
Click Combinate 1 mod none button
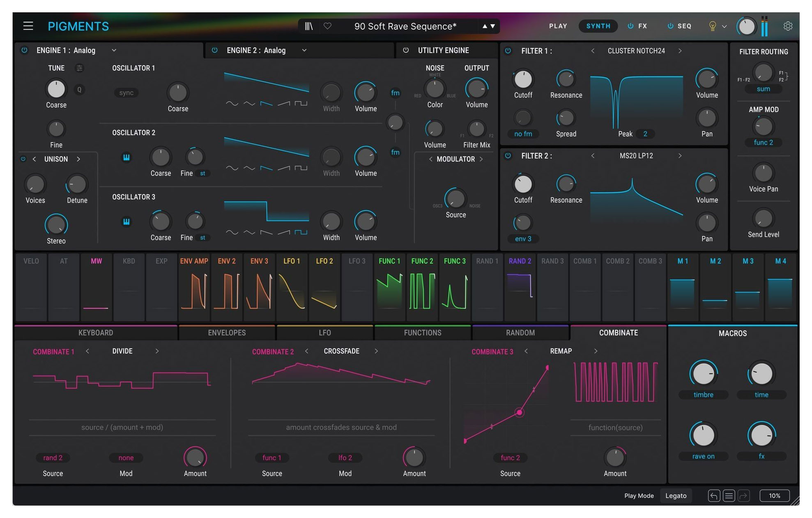(x=126, y=458)
